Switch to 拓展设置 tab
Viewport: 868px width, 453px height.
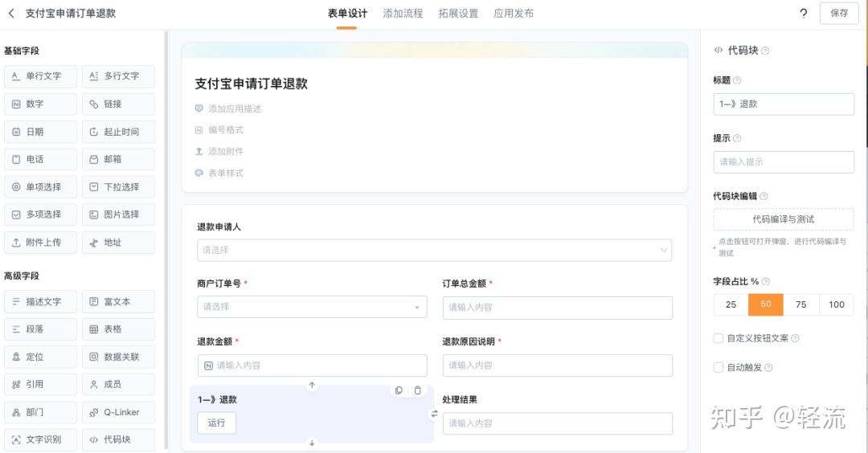458,14
